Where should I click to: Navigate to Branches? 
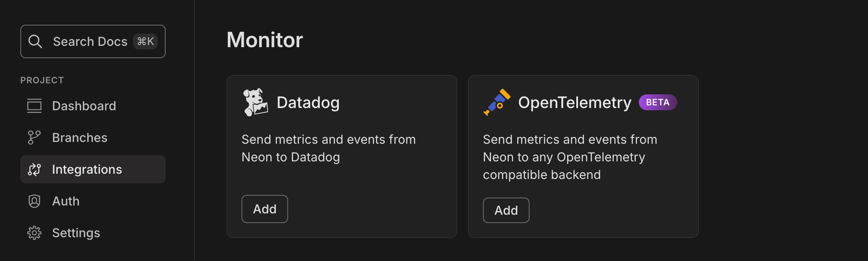click(x=79, y=137)
